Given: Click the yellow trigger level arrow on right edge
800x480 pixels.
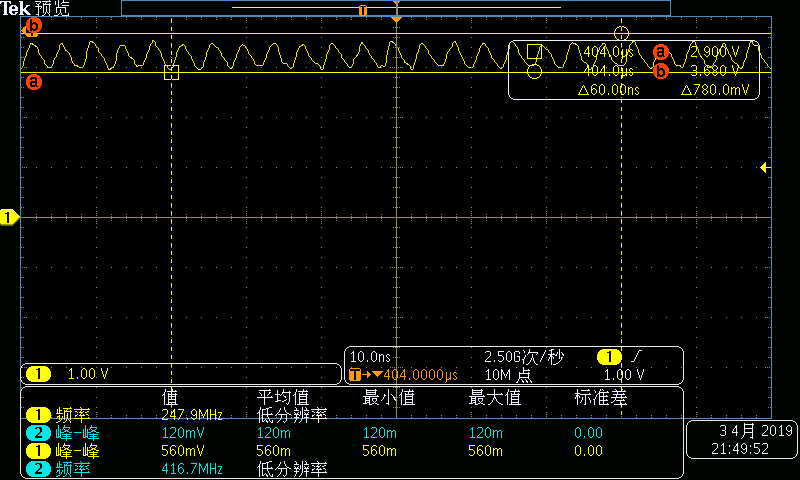Looking at the screenshot, I should pyautogui.click(x=764, y=167).
